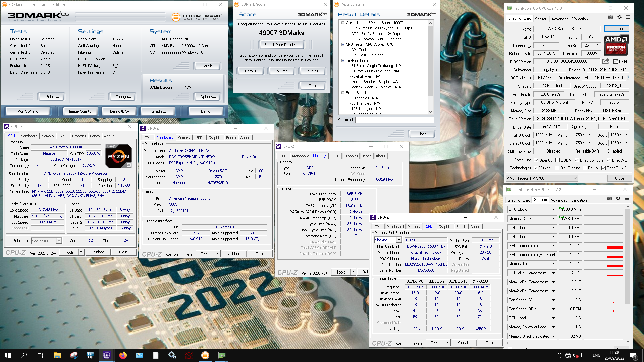
Task: Open the Socket #1 selection dropdown in CPU-Z
Action: [47, 241]
